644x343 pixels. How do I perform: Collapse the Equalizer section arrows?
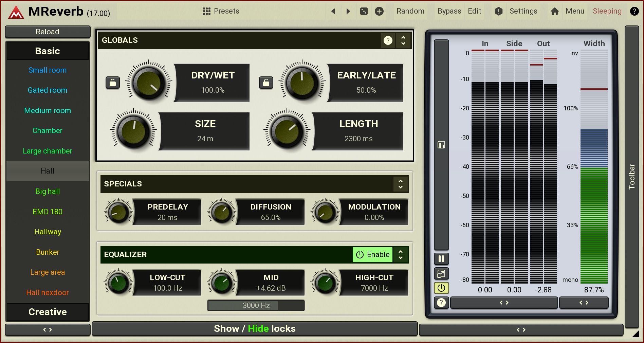click(401, 255)
